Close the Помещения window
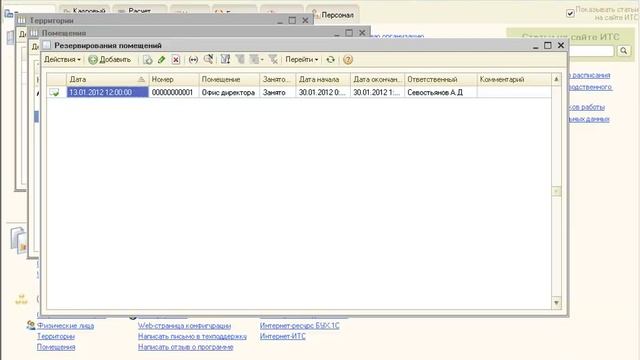Viewport: 640px width, 360px height. (362, 33)
